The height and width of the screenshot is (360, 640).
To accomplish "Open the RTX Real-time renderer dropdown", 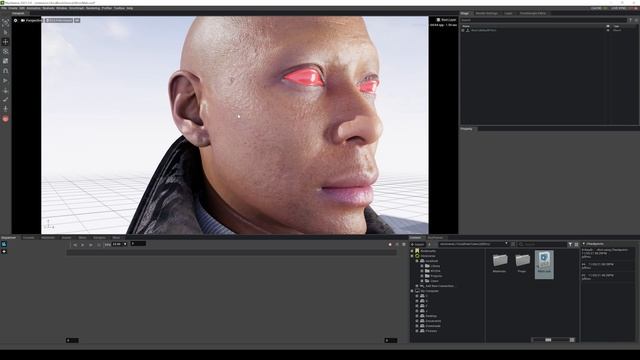I will pos(59,20).
